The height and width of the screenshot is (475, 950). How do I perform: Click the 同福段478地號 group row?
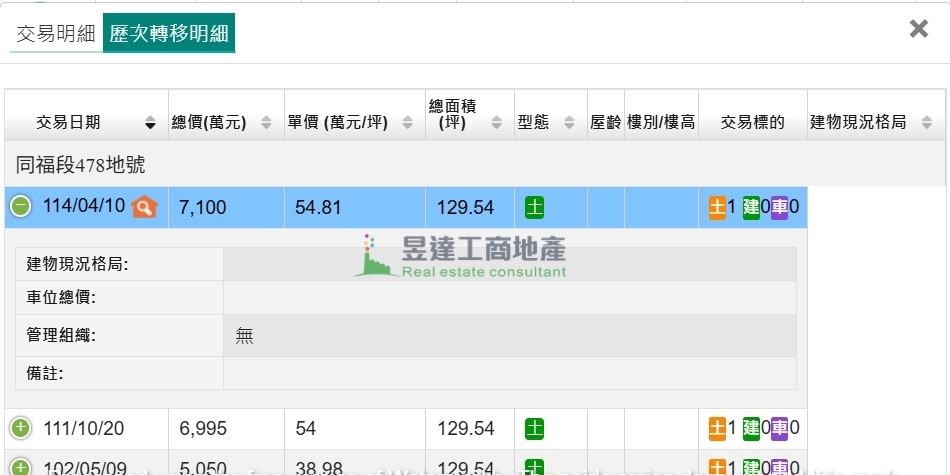tap(81, 165)
